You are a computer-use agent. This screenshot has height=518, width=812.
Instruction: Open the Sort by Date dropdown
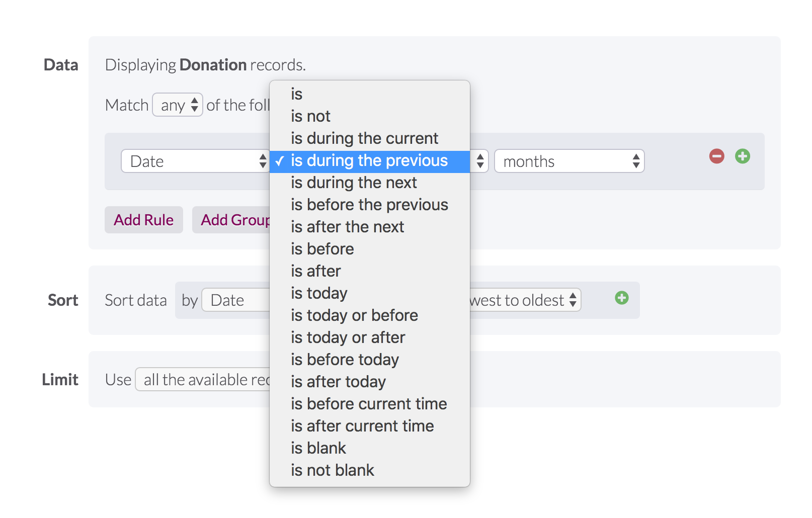tap(235, 300)
